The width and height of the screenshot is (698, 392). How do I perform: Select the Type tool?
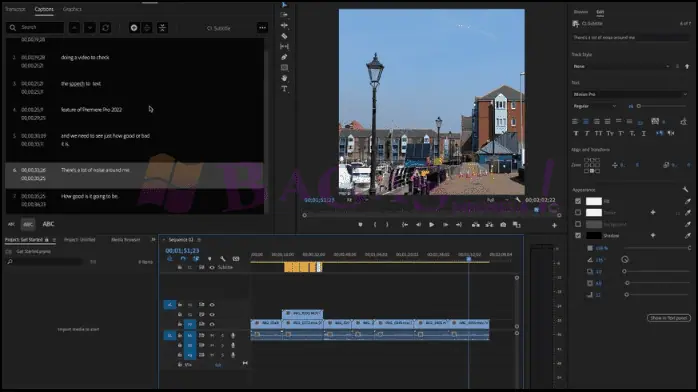pyautogui.click(x=284, y=89)
